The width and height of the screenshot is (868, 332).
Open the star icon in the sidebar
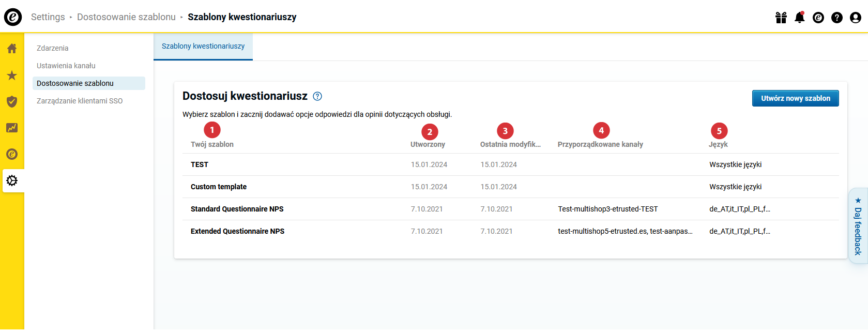(12, 76)
